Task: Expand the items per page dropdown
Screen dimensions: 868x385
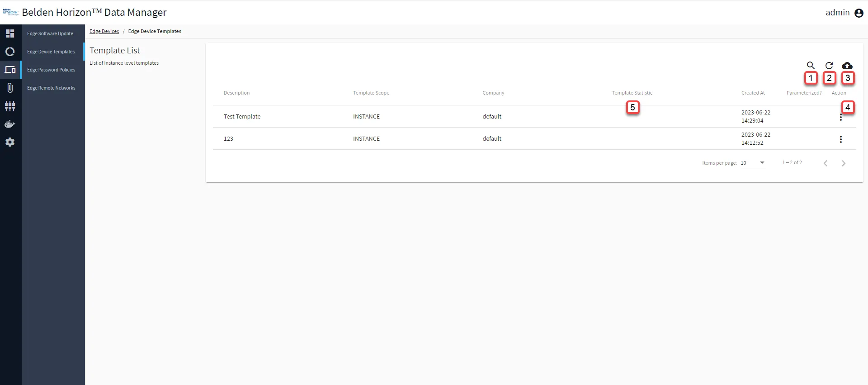Action: point(753,163)
